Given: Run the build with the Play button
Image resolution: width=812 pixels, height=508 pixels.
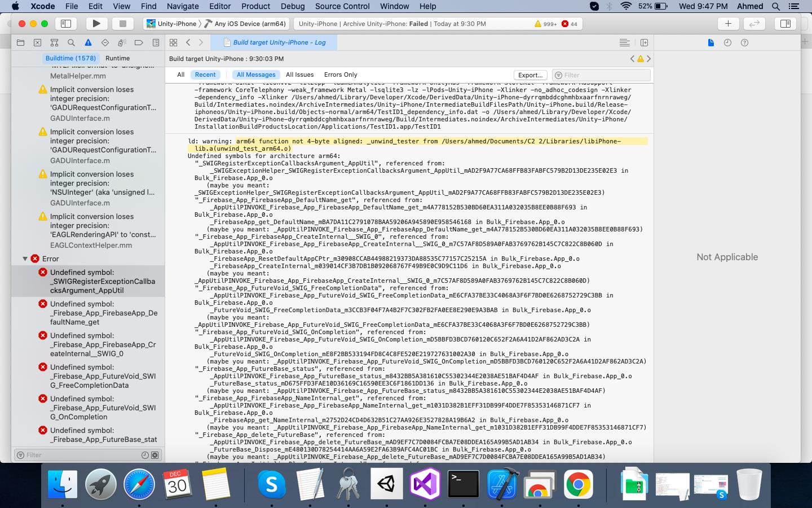Looking at the screenshot, I should click(96, 24).
